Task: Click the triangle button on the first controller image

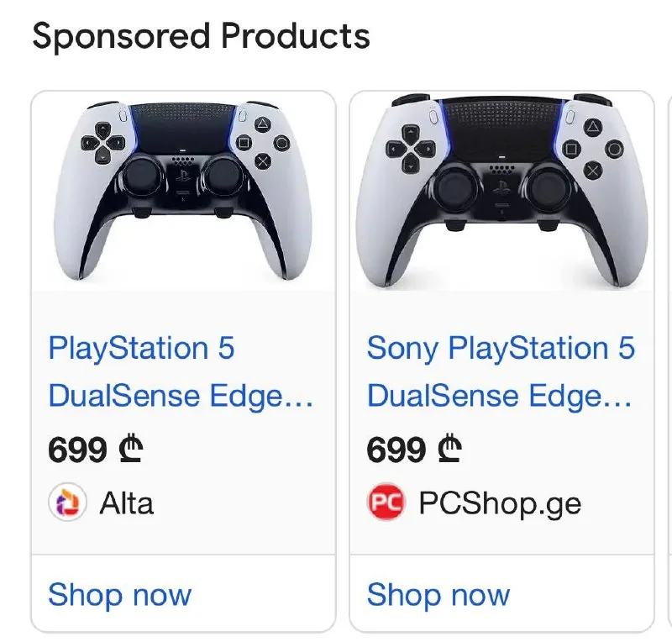Action: (x=263, y=125)
